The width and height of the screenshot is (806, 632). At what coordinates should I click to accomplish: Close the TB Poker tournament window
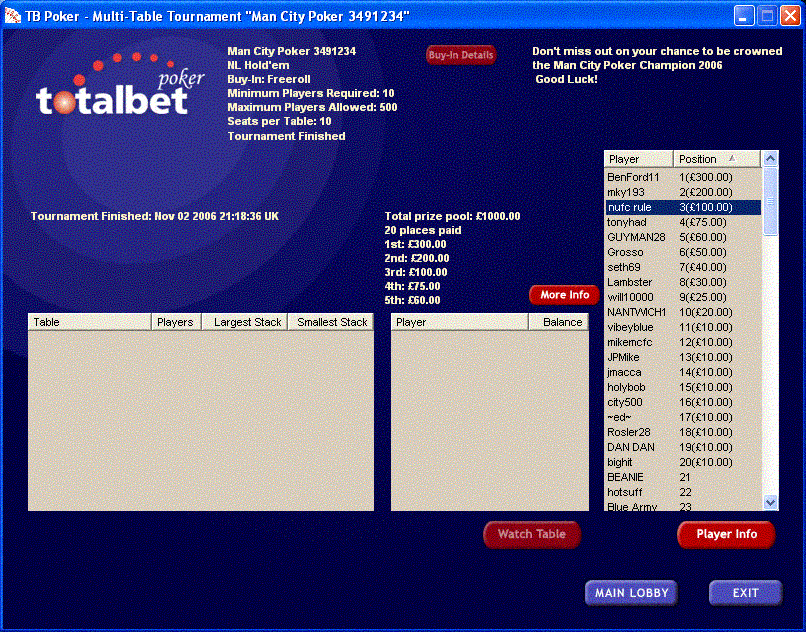(790, 16)
